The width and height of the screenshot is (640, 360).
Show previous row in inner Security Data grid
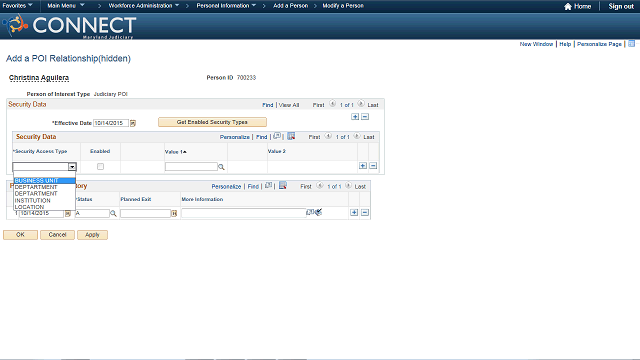click(x=328, y=136)
